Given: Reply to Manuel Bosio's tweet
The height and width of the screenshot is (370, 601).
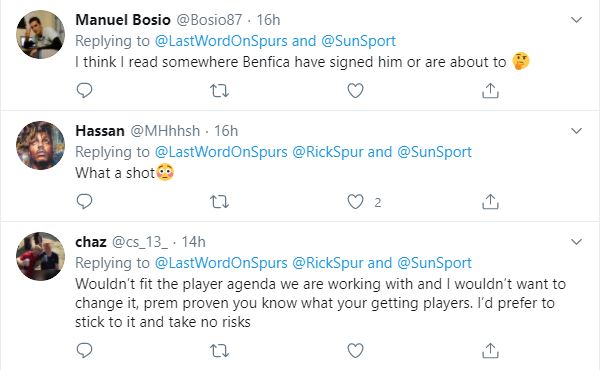Looking at the screenshot, I should point(84,90).
